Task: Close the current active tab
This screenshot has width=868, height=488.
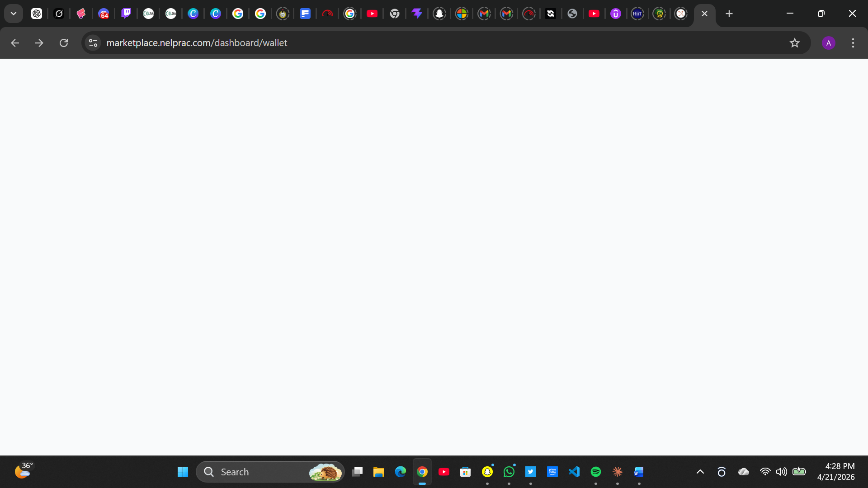Action: [704, 14]
